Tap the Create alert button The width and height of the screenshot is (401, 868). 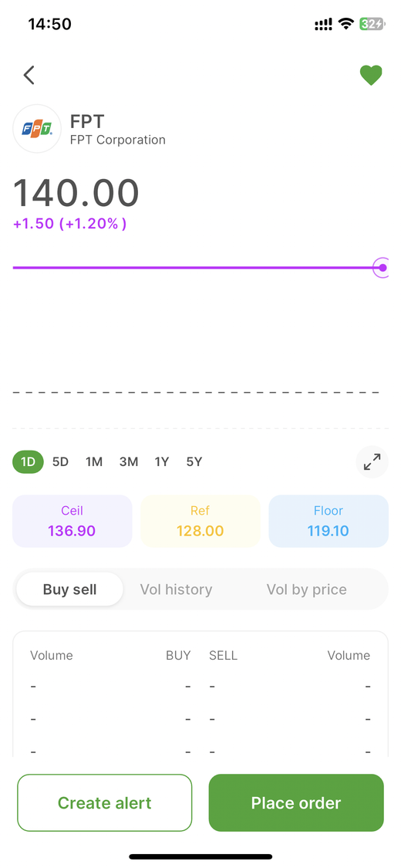coord(105,802)
